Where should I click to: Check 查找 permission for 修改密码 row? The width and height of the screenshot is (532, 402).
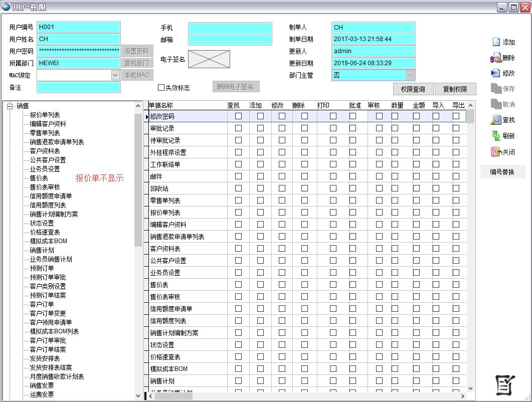[x=238, y=116]
